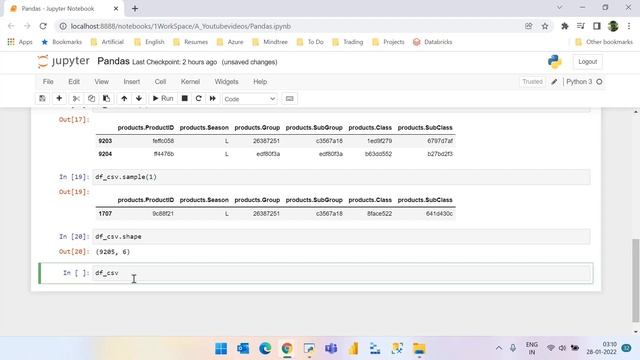
Task: Click row index 9203 in Out[17]
Action: pyautogui.click(x=105, y=141)
